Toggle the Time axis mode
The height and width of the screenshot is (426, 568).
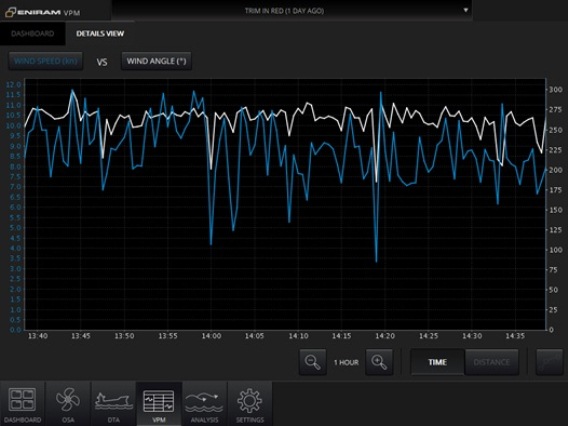[437, 362]
